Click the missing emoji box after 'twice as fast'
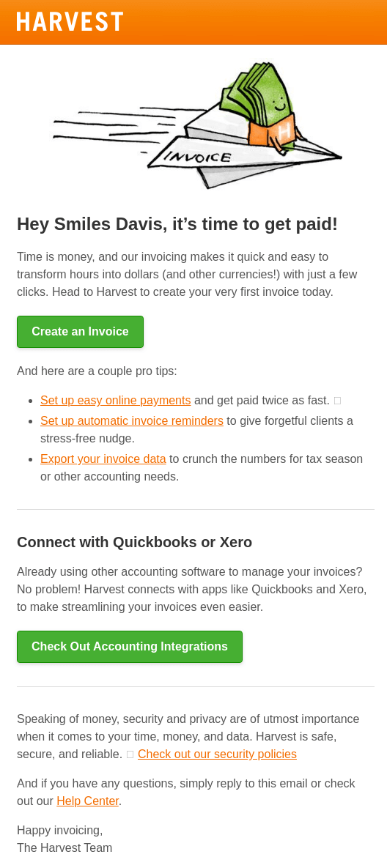The image size is (387, 868). (x=337, y=400)
